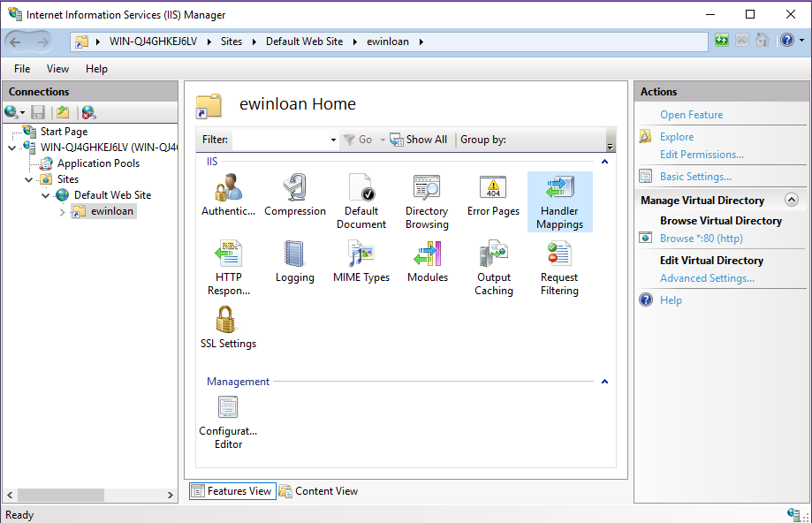The width and height of the screenshot is (812, 523).
Task: Click the Save toolbar icon in Connections
Action: point(38,112)
